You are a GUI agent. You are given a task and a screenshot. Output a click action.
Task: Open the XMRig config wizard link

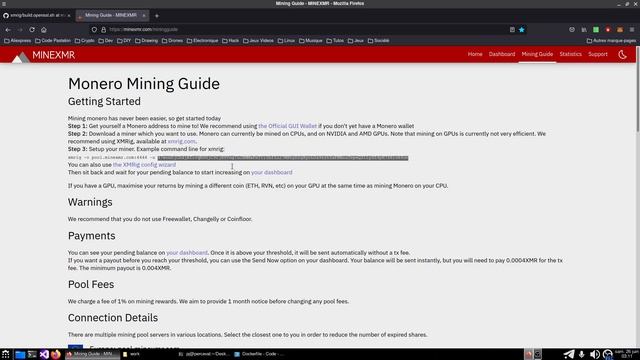144,164
